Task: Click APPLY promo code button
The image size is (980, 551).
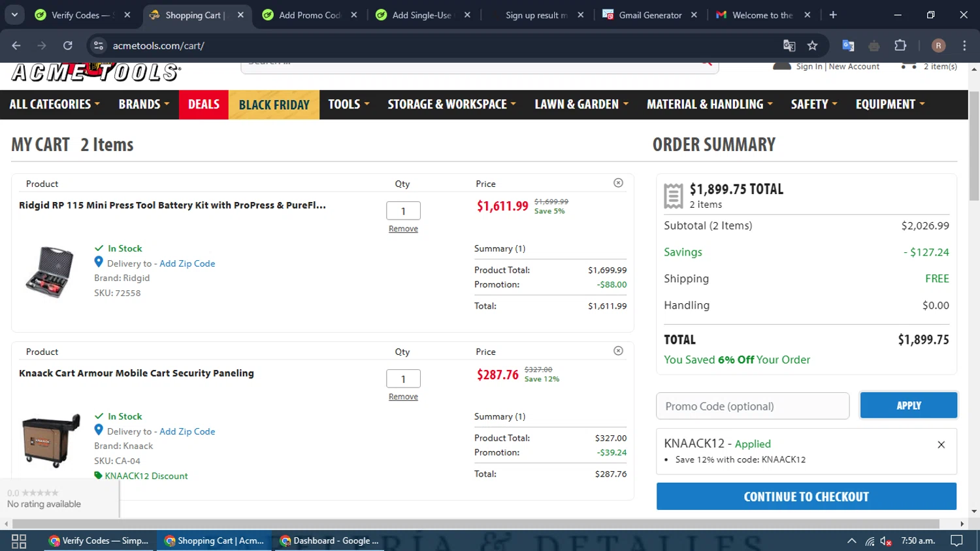Action: (909, 405)
